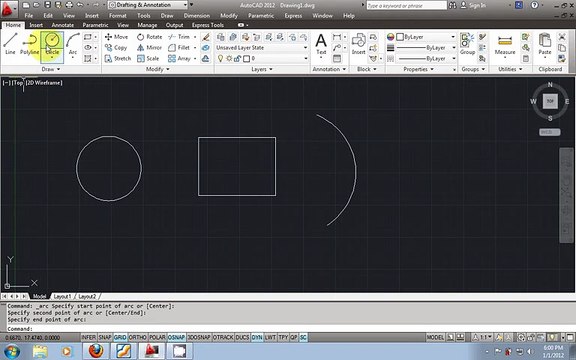The width and height of the screenshot is (576, 360).
Task: Open the Parametric menu
Action: coord(261,16)
